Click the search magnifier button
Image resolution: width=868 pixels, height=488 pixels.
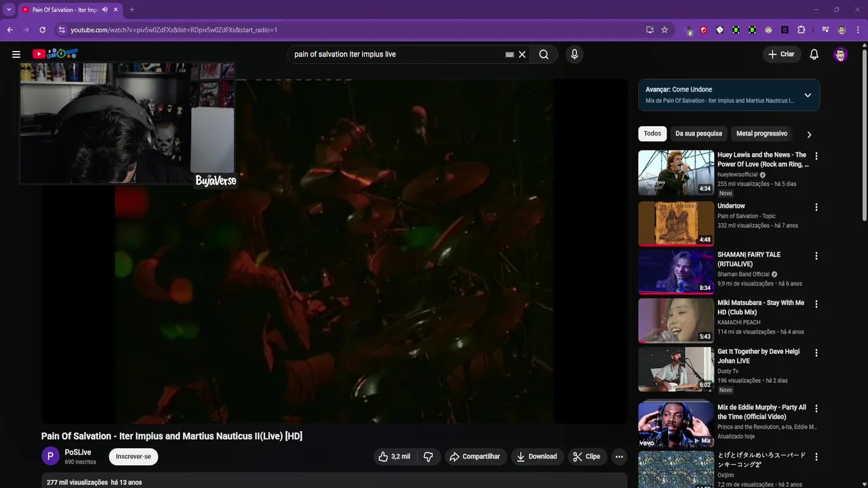(x=544, y=54)
